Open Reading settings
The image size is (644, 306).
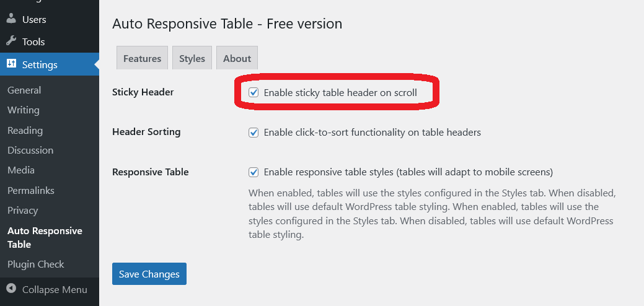tap(25, 131)
